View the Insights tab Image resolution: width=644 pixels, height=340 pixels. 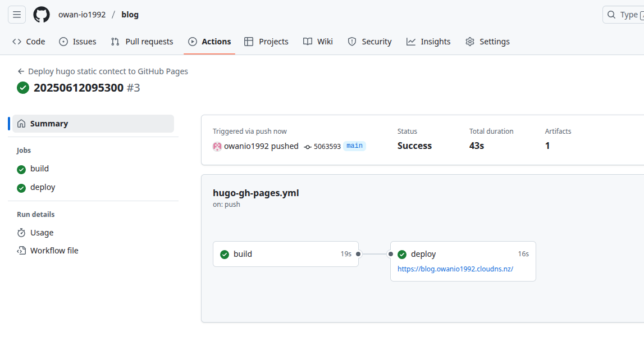point(428,42)
